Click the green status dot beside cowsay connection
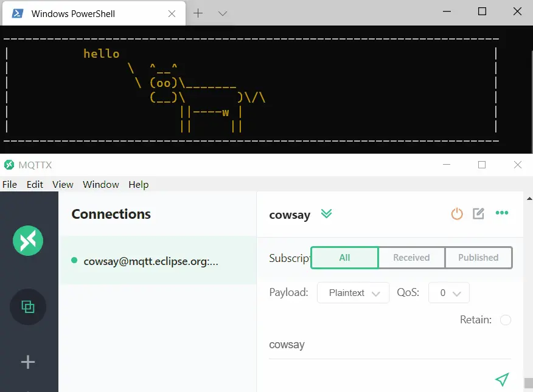 point(74,260)
